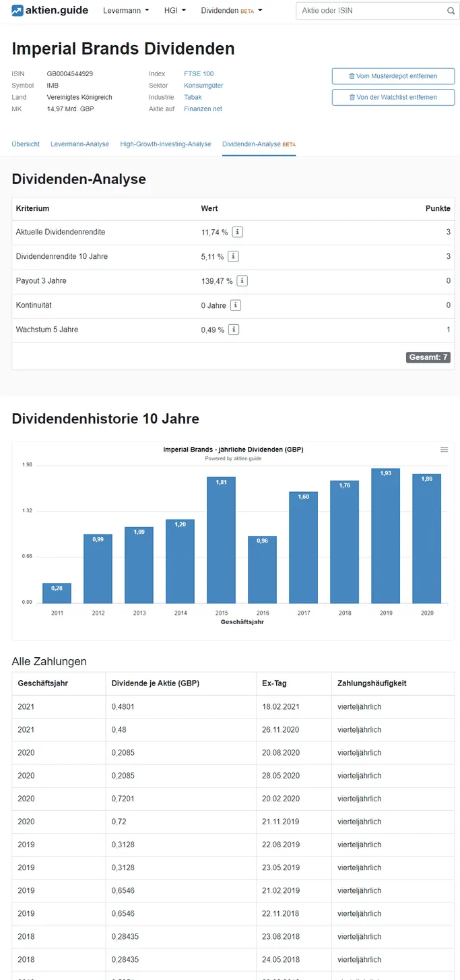Click the 2011 bar labeled 0,28
Viewport: 460px width, 980px height.
tap(57, 594)
